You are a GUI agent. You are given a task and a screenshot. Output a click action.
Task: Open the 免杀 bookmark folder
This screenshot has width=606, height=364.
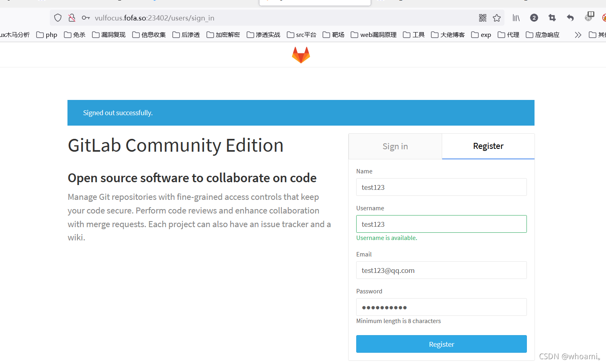point(75,35)
